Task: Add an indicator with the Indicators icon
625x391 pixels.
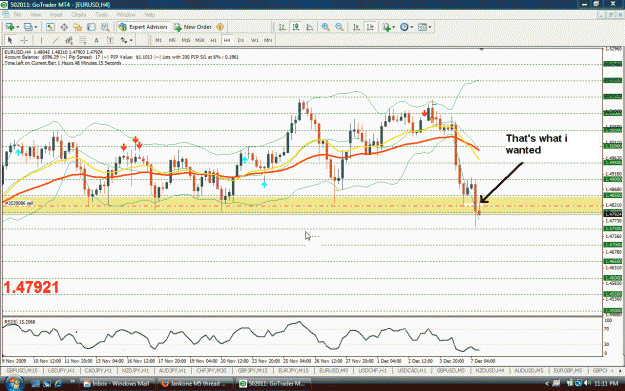Action: click(x=386, y=27)
